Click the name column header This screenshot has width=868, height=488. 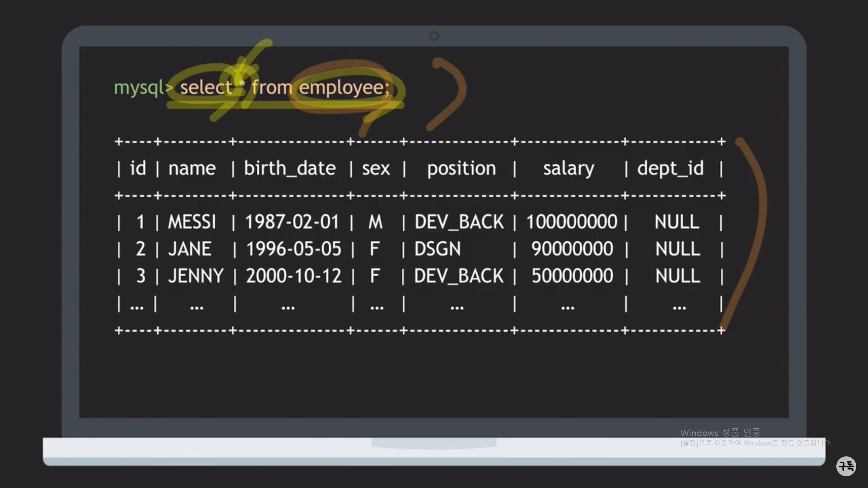click(x=192, y=169)
